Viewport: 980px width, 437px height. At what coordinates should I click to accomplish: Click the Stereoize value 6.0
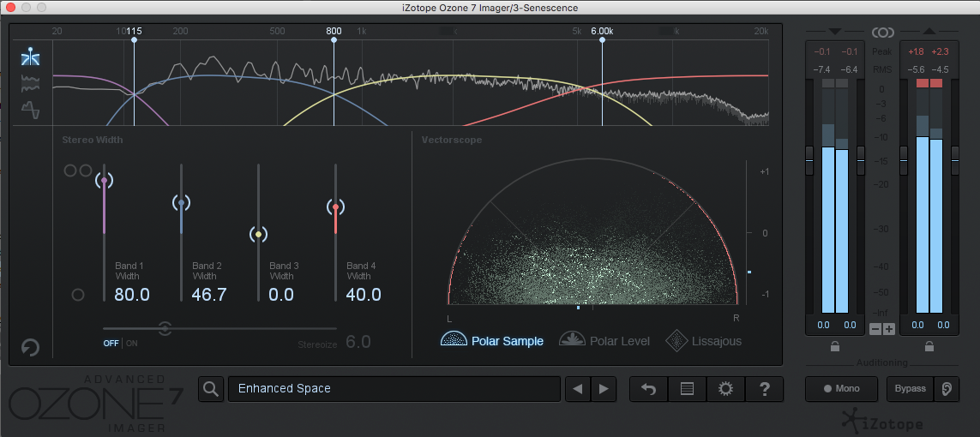click(x=358, y=342)
